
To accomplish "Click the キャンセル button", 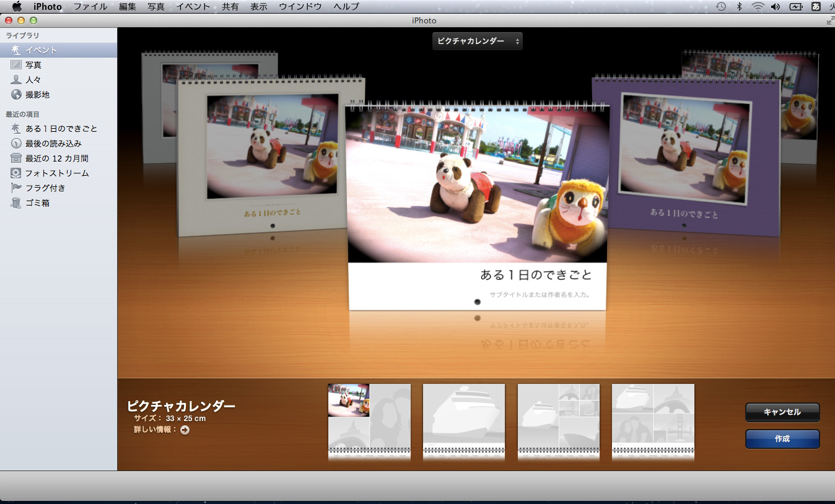I will [x=782, y=412].
